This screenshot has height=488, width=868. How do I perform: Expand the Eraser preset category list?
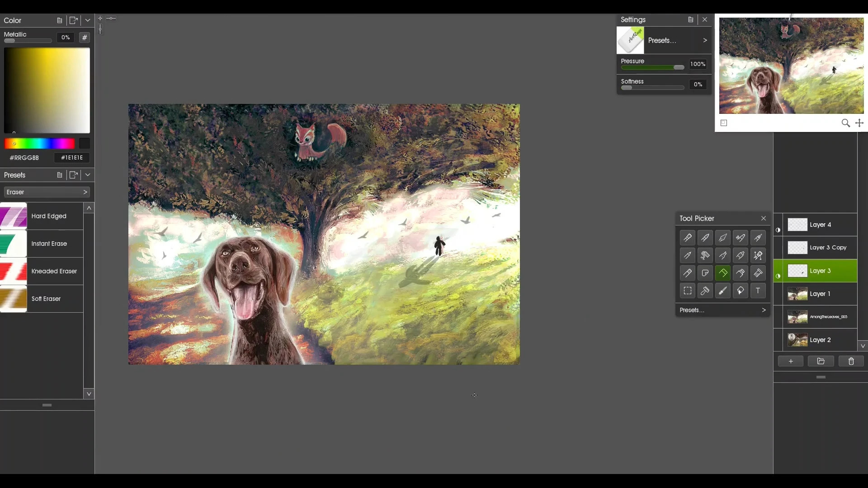coord(47,192)
